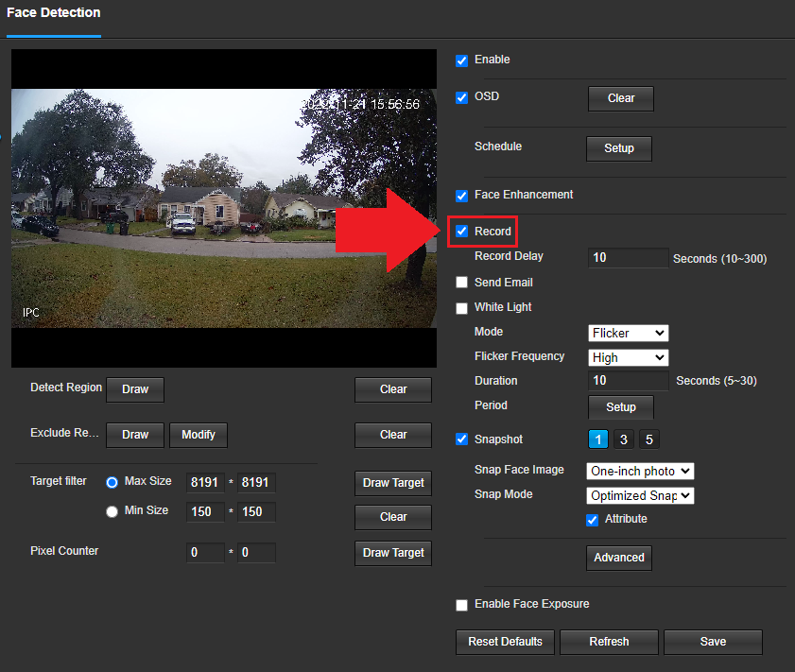
Task: Click the Advanced button
Action: 618,558
